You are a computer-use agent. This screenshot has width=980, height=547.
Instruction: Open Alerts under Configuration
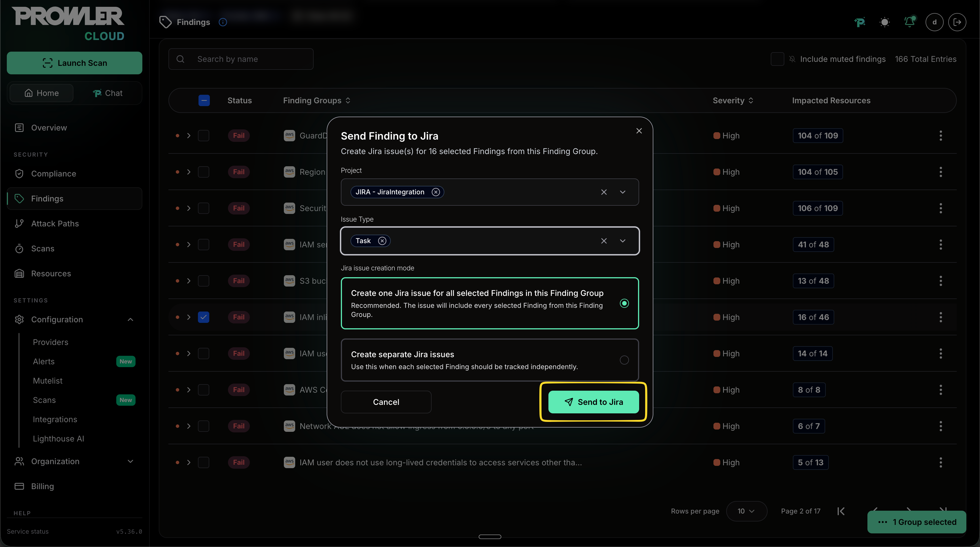click(x=44, y=362)
